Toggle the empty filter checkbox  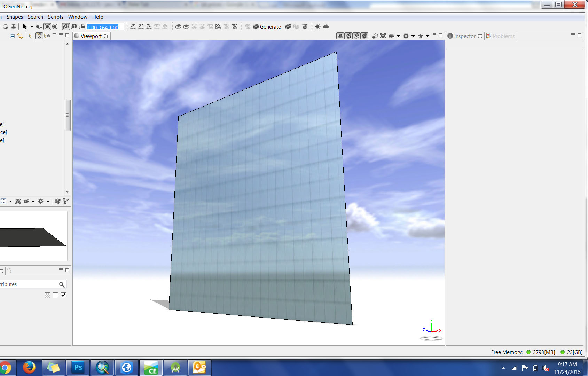coord(55,295)
